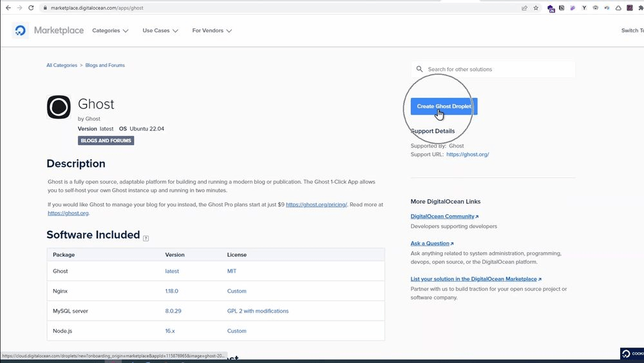Click the BLOGS AND FORUMS tag

[106, 141]
